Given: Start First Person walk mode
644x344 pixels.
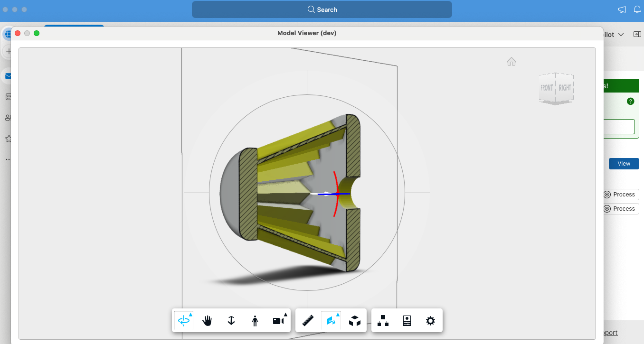Looking at the screenshot, I should coord(255,321).
